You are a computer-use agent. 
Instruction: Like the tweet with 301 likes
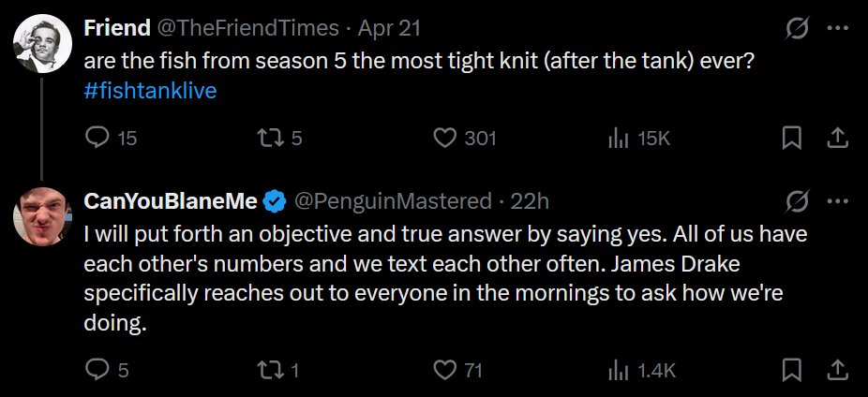click(444, 139)
